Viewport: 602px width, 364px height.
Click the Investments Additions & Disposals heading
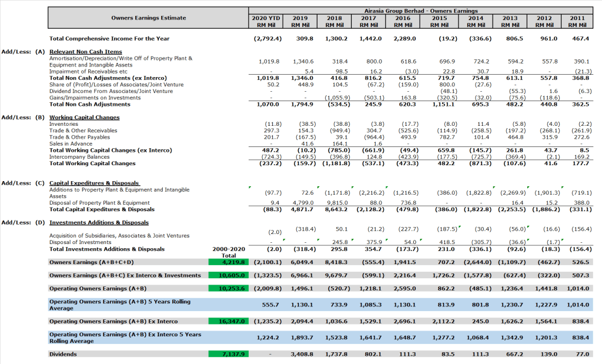99,223
